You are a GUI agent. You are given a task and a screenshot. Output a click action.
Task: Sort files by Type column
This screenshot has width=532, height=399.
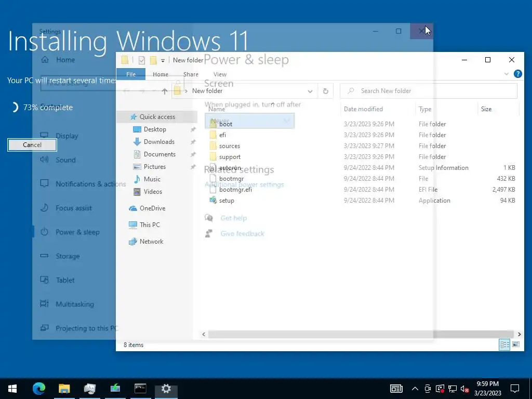click(425, 109)
